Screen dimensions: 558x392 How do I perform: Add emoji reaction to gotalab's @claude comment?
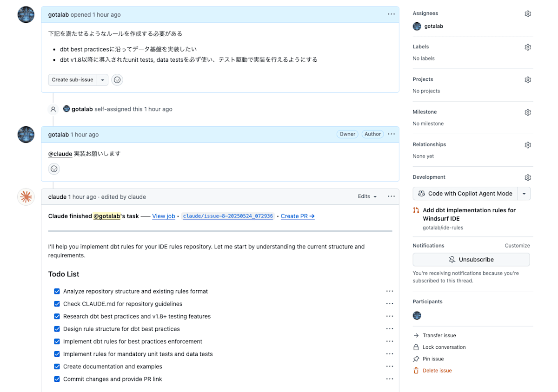pos(54,169)
